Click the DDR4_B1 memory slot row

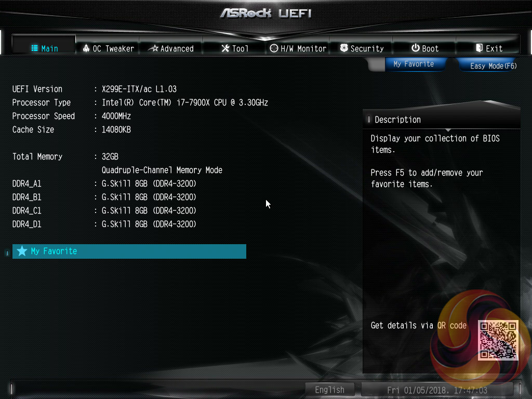(x=104, y=197)
